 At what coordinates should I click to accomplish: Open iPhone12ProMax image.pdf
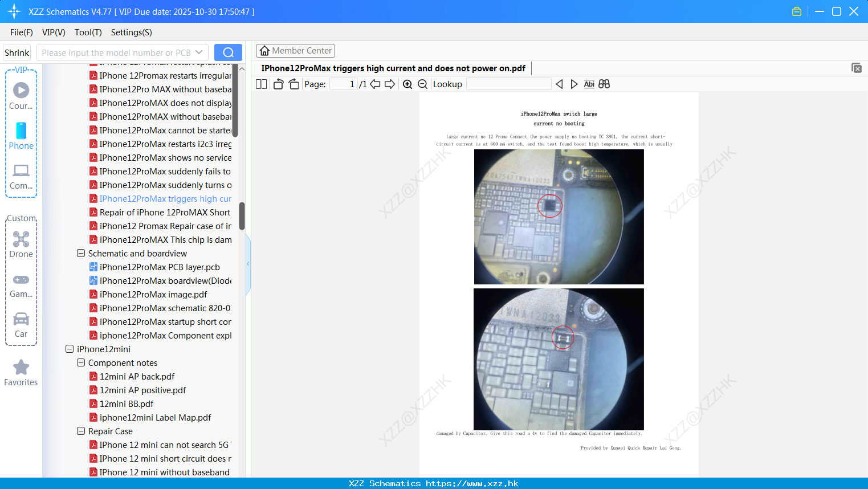[x=153, y=294]
